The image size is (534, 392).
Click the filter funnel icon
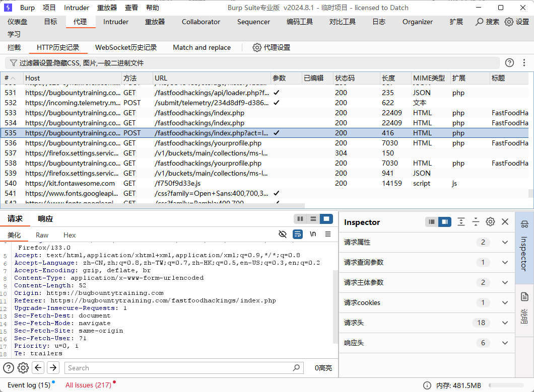click(13, 63)
